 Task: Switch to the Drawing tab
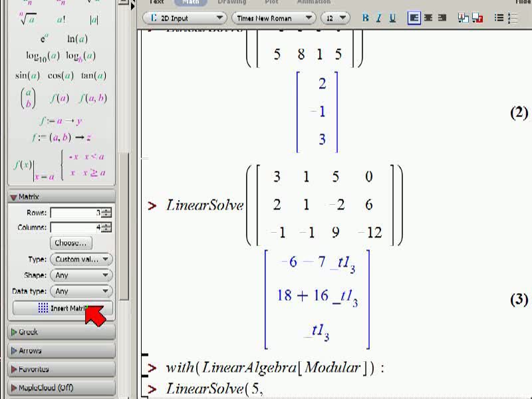pyautogui.click(x=232, y=2)
